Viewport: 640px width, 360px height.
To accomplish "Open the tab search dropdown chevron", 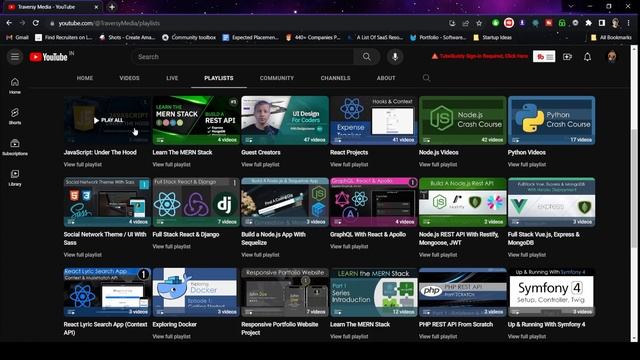I will 571,7.
